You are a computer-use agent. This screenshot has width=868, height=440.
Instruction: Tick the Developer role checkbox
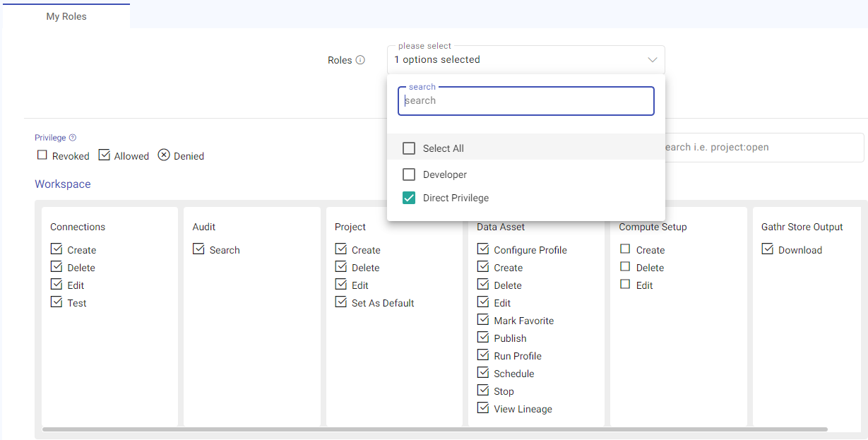coord(409,174)
